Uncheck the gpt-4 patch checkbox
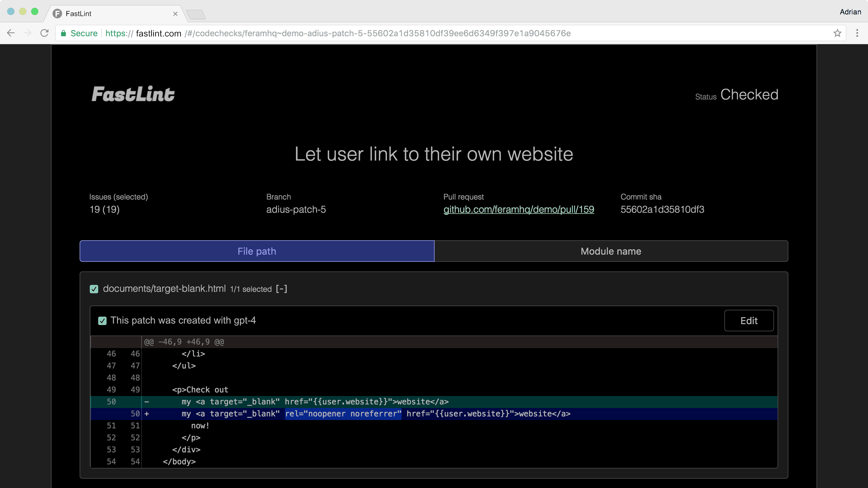 click(x=102, y=321)
